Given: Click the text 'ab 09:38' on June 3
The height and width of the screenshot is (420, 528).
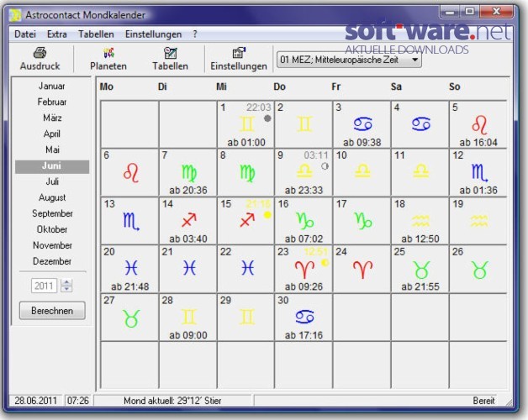Looking at the screenshot, I should pyautogui.click(x=362, y=142).
